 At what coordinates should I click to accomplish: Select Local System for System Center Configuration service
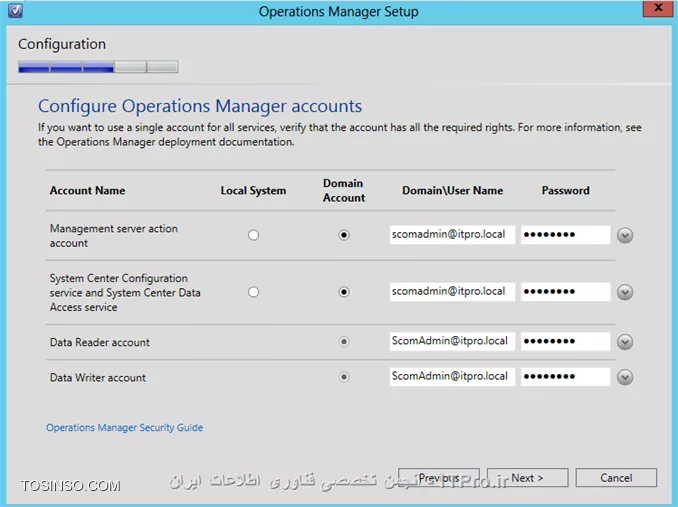coord(253,292)
